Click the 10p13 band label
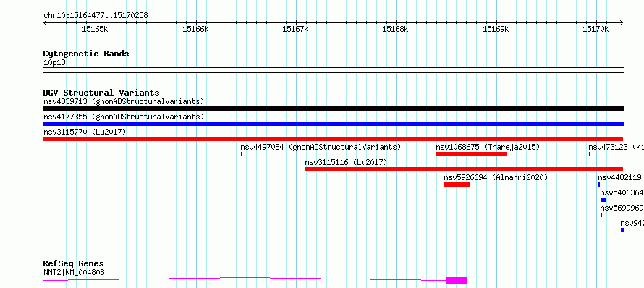644x288 pixels. (x=54, y=63)
